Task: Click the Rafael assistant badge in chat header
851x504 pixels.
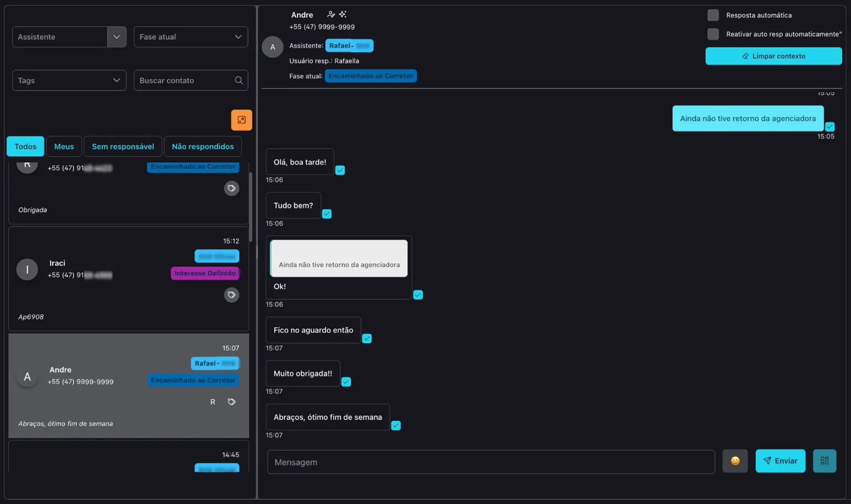Action: pos(349,45)
